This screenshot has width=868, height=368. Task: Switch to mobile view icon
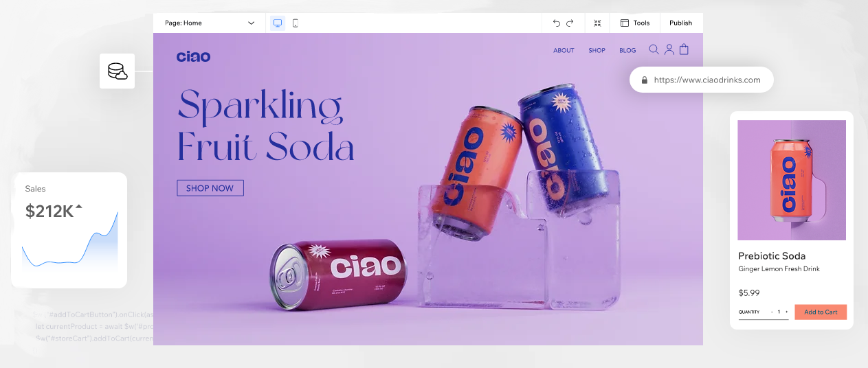pyautogui.click(x=296, y=23)
